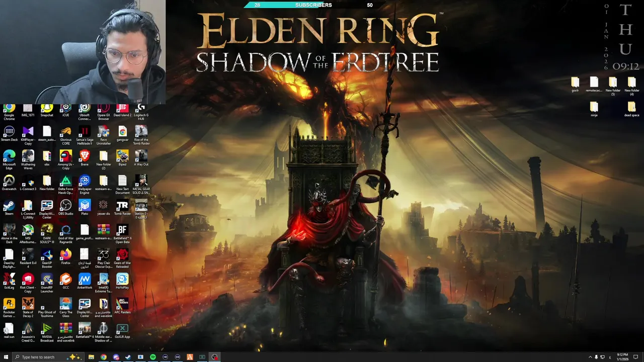This screenshot has height=362, width=644.
Task: Open the Logitech G HUB shortcut
Action: 141,113
